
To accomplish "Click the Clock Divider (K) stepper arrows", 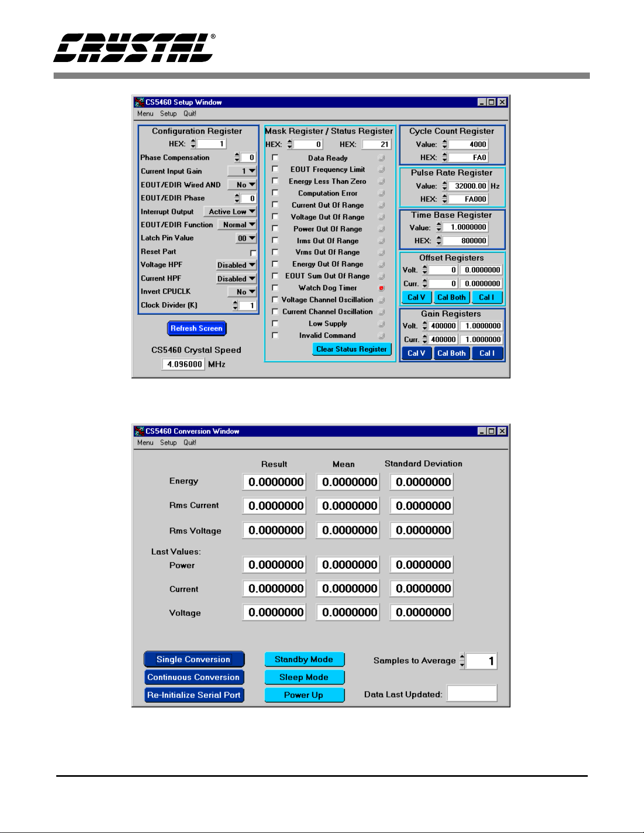I will tap(236, 305).
